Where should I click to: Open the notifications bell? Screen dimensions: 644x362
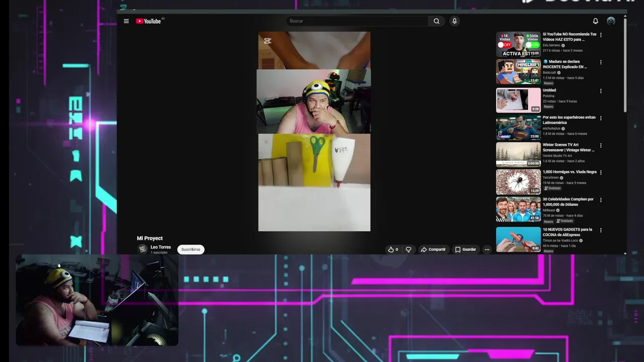tap(595, 21)
